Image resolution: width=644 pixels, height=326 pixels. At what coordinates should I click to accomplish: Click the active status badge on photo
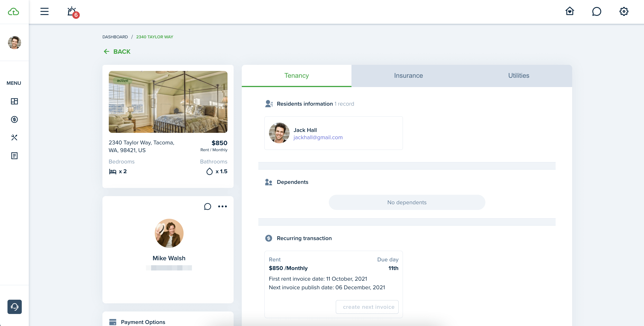click(x=123, y=80)
